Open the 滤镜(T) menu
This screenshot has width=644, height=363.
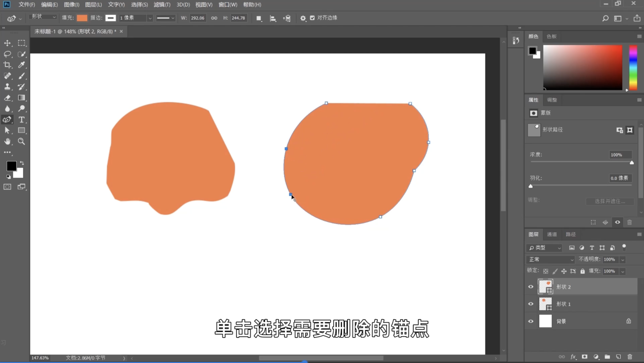click(162, 5)
